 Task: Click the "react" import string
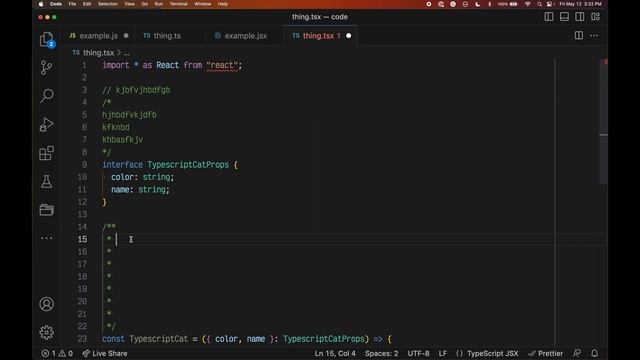coord(222,65)
